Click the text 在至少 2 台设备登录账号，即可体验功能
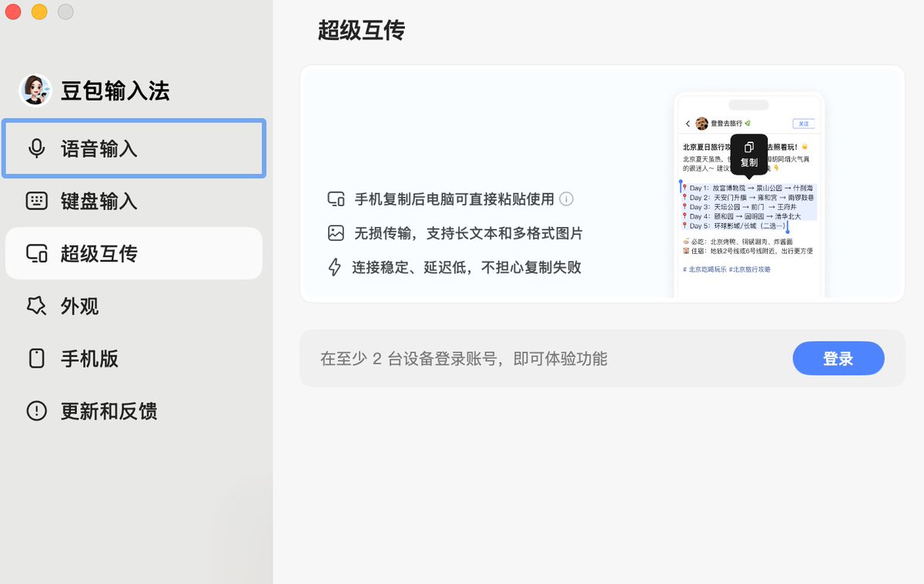 (x=464, y=359)
